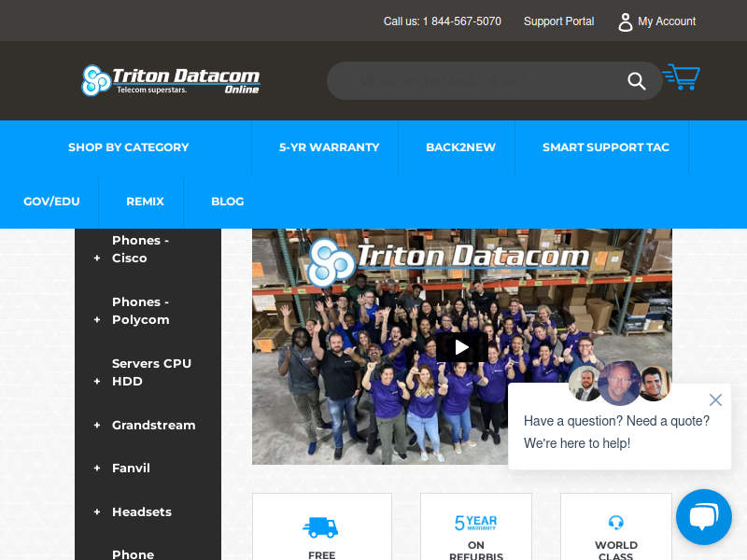This screenshot has width=747, height=560.
Task: Go to the Back2New page
Action: [x=460, y=147]
